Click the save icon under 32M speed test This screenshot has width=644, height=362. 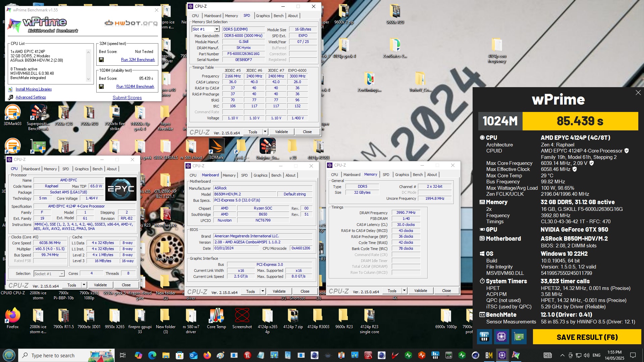pos(101,60)
